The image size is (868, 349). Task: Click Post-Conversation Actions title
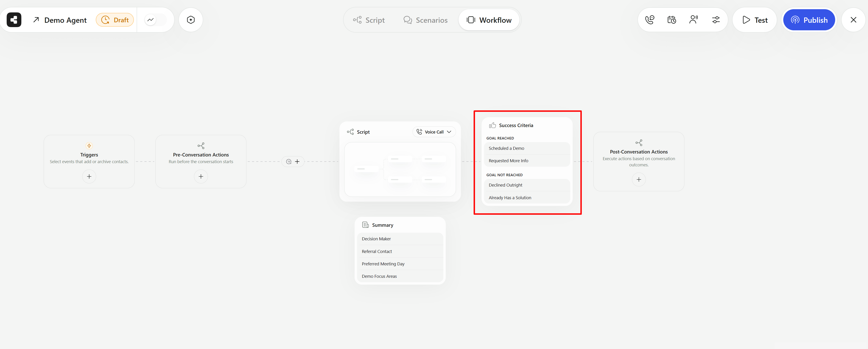click(x=639, y=152)
